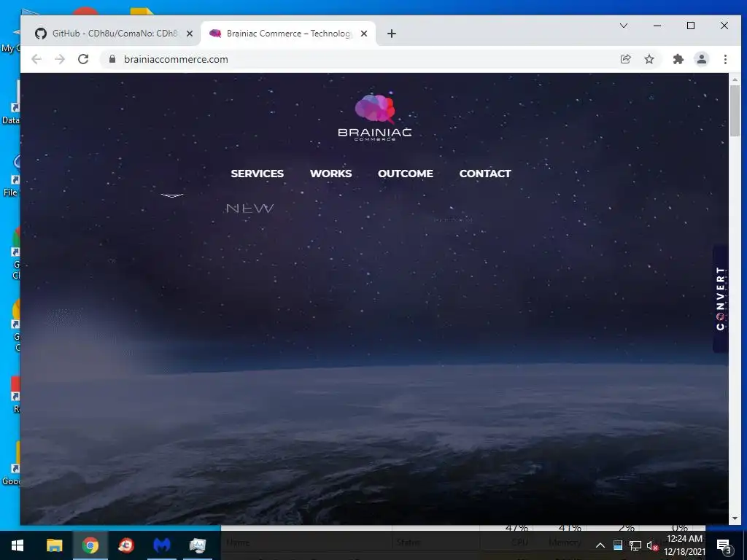Viewport: 747px width, 560px height.
Task: Open the taskbar clock and date
Action: coord(684,545)
